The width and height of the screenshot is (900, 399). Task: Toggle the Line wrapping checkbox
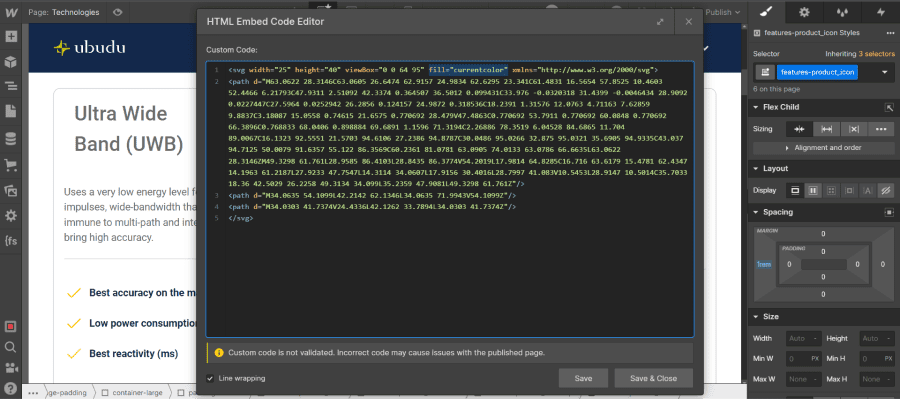tap(211, 378)
